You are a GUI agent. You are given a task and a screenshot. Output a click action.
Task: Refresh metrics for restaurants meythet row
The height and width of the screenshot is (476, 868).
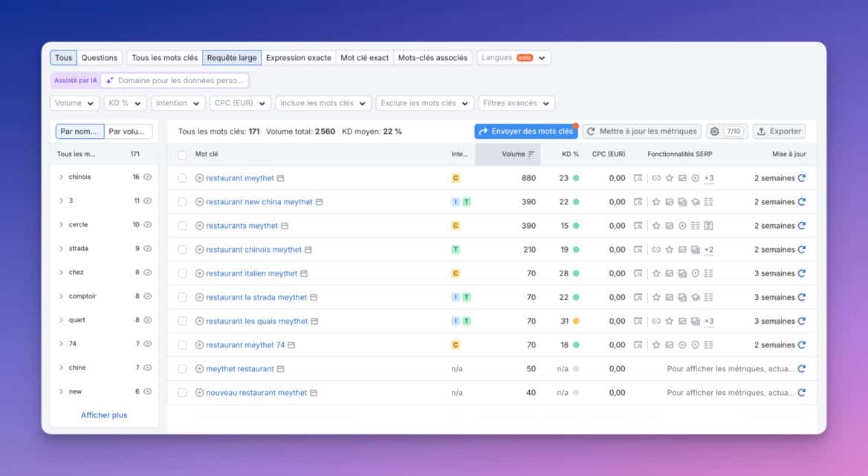click(x=802, y=226)
